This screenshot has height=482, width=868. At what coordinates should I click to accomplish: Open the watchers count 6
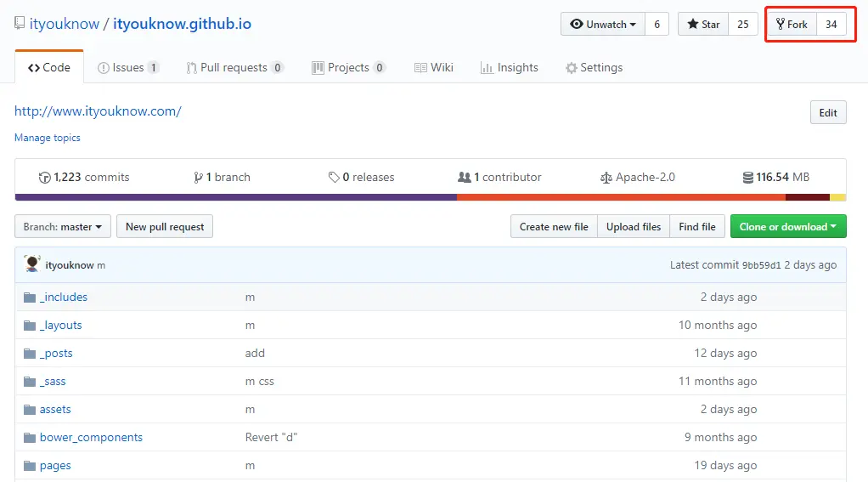(x=657, y=25)
